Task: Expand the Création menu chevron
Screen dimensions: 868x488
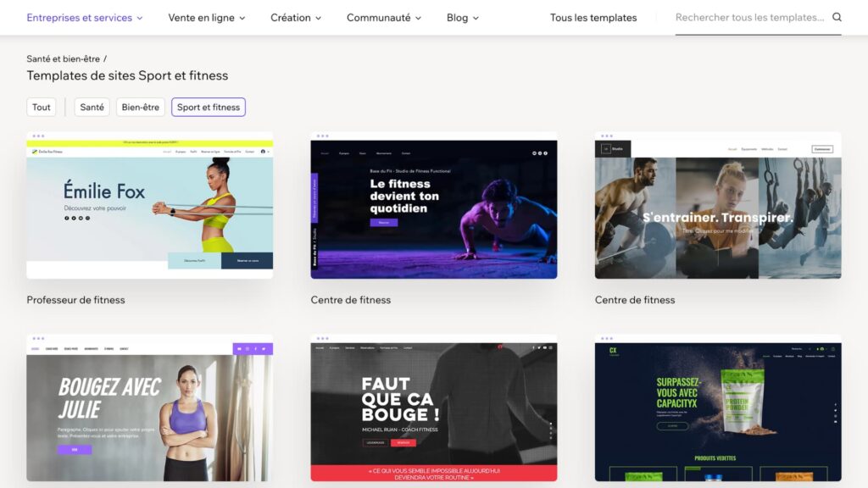Action: pos(319,19)
